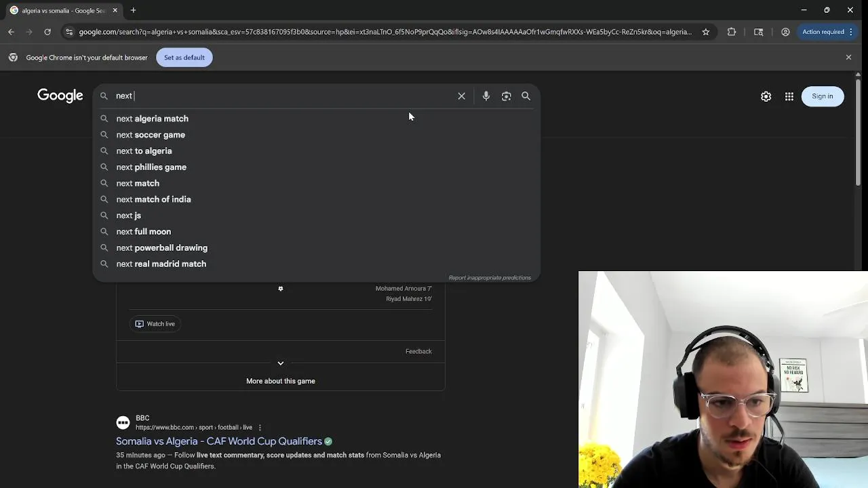Open More about this game link
This screenshot has height=488, width=868.
(x=281, y=381)
